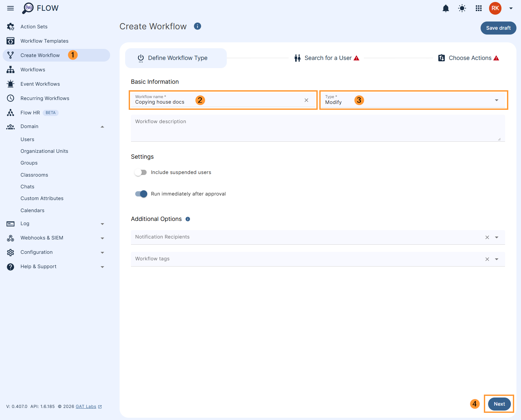Click the Event Workflows alarm icon
Viewport: 521px width, 420px height.
[10, 84]
